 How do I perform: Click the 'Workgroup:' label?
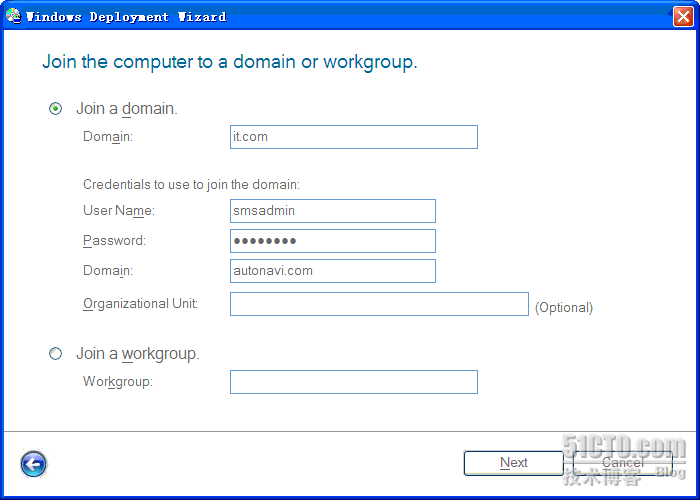click(118, 382)
